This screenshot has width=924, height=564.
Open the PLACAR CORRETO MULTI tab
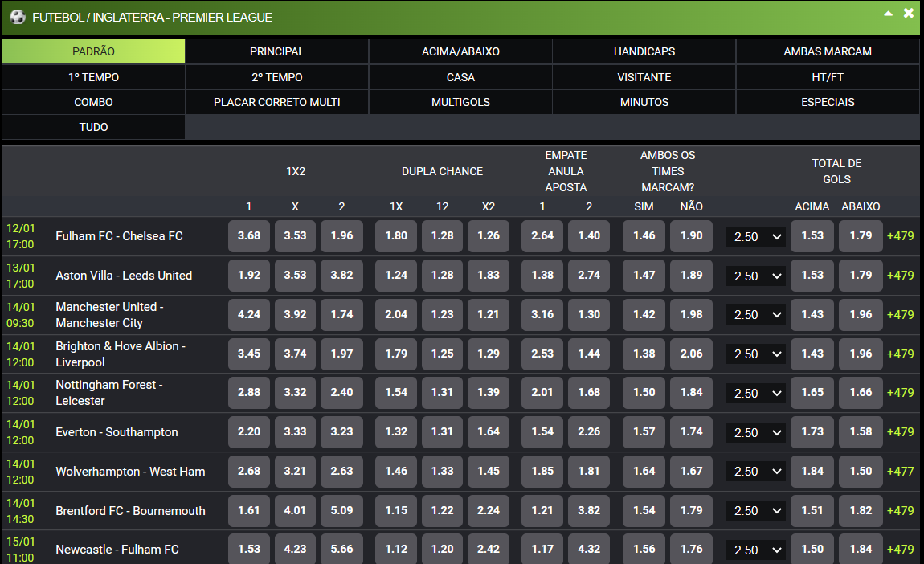coord(277,102)
